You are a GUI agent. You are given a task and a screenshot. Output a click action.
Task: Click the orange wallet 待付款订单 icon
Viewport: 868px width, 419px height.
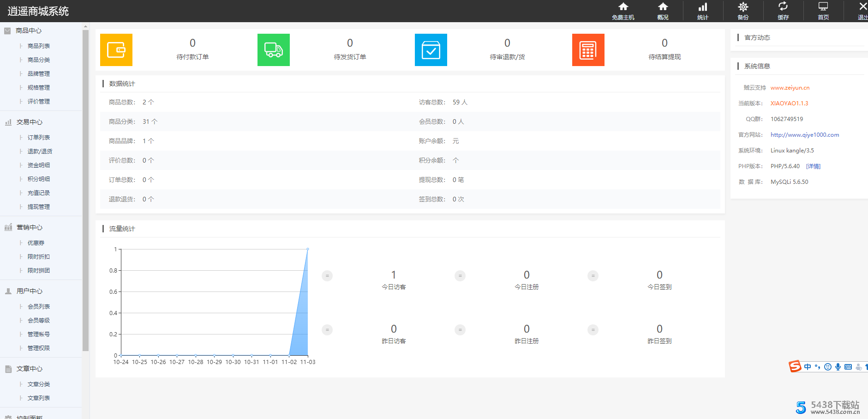point(116,50)
